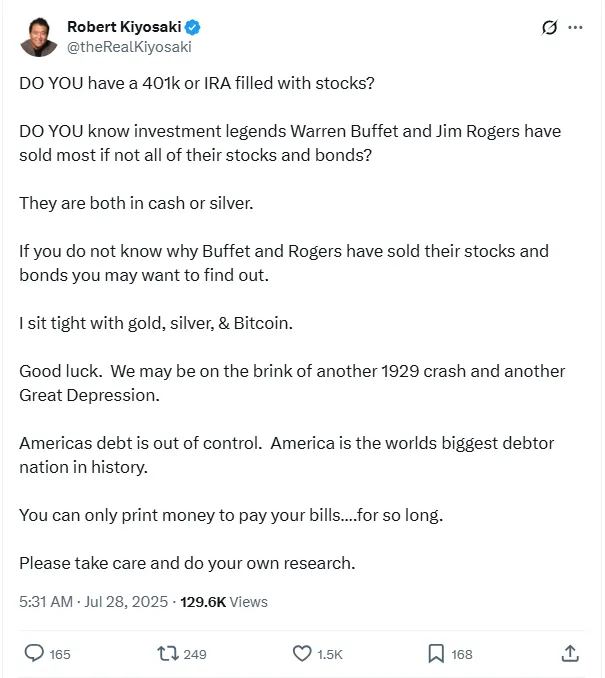Open the @theRealKiyosaki handle link
The width and height of the screenshot is (605, 678).
coord(128,46)
